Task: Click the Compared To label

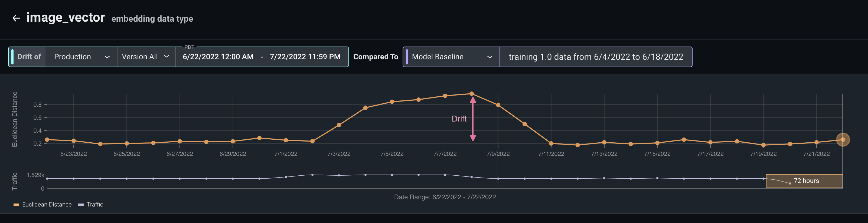Action: (x=375, y=57)
